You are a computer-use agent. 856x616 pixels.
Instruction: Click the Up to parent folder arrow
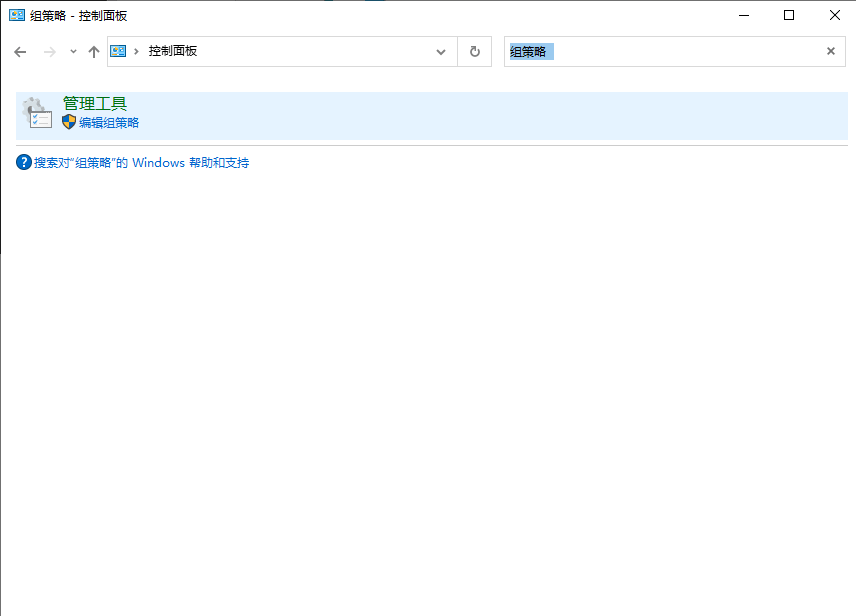[x=94, y=51]
